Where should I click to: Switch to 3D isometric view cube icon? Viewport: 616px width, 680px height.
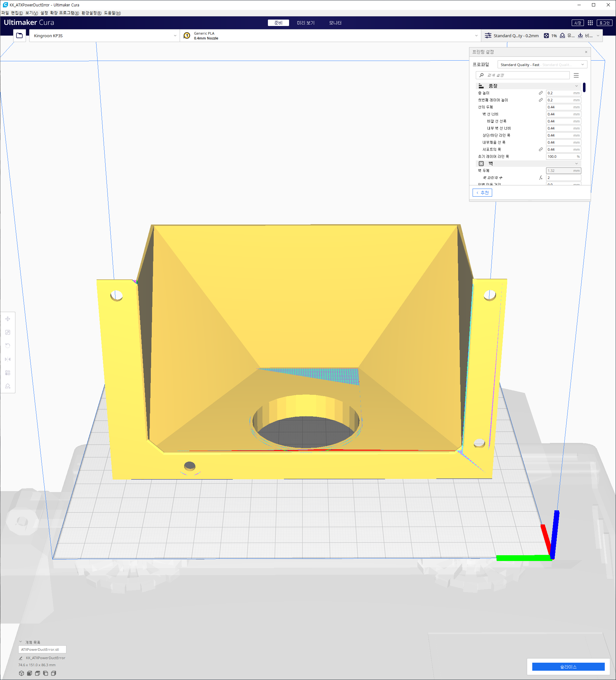[21, 673]
